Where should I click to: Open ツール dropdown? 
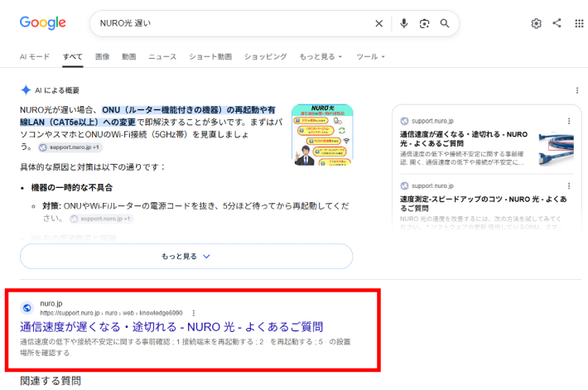pyautogui.click(x=370, y=56)
